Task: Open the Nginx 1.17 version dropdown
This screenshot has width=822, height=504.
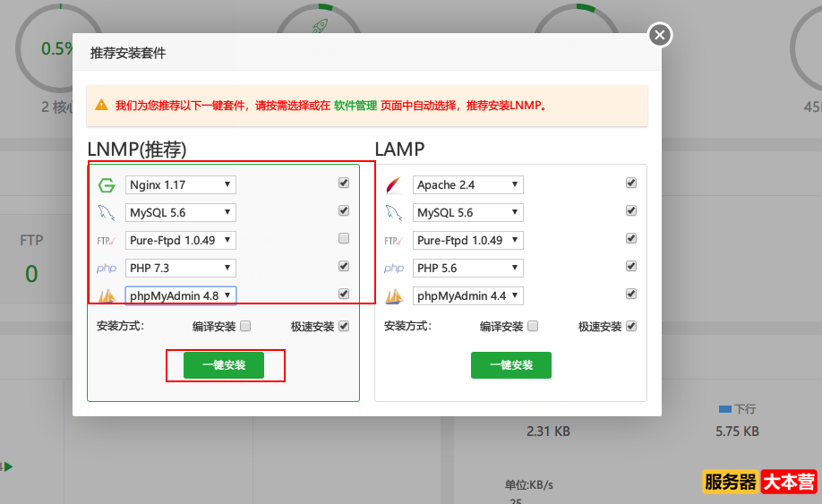Action: point(180,185)
